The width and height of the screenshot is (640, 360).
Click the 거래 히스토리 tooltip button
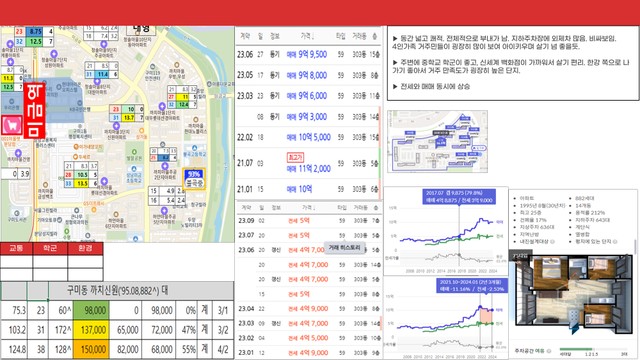(344, 248)
